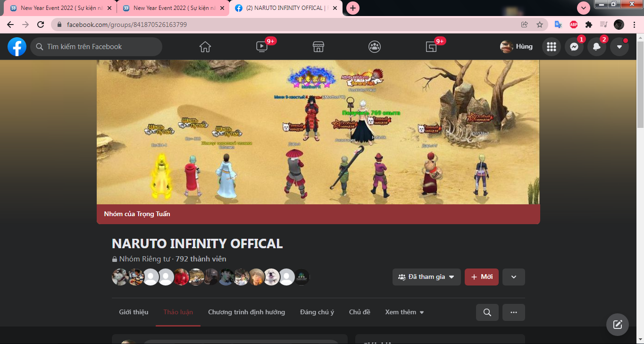Screen dimensions: 644x344
Task: Open the 'Giới thiệu' tab
Action: pyautogui.click(x=134, y=312)
